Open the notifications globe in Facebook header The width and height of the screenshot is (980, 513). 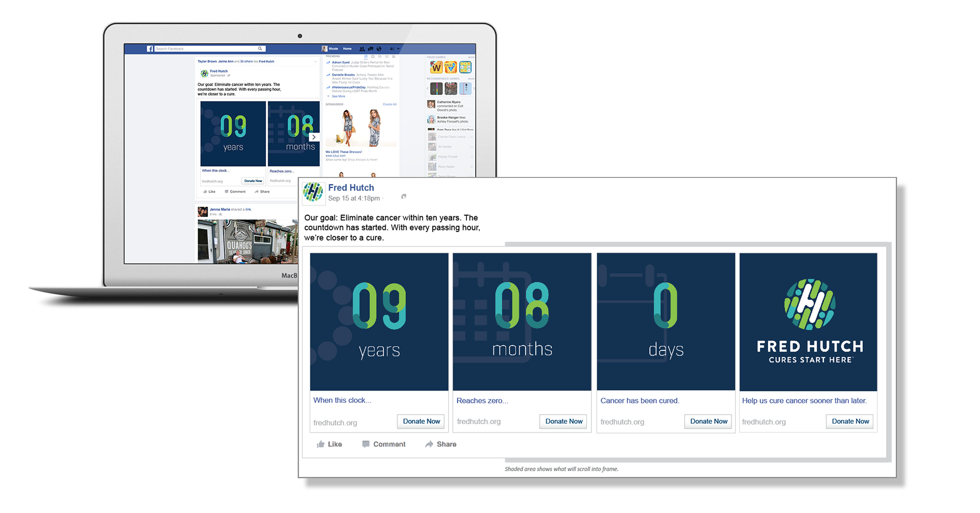click(379, 49)
